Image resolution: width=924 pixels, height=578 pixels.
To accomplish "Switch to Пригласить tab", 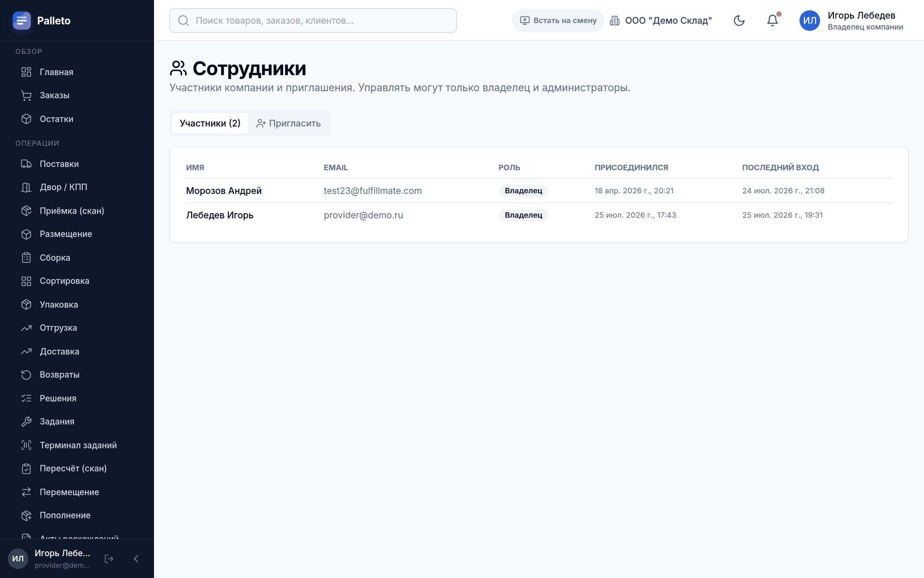I will [x=289, y=123].
